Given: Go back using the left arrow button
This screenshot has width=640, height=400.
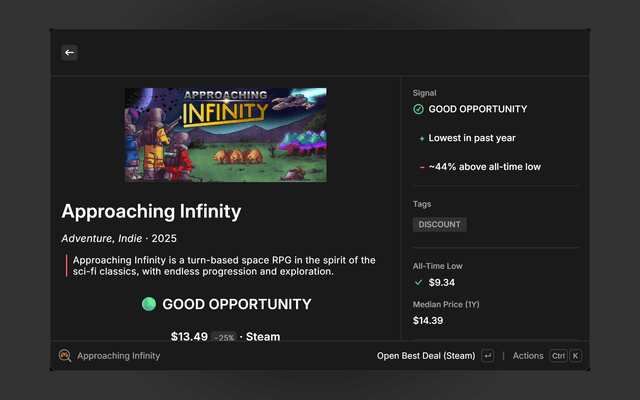Looking at the screenshot, I should 69,53.
